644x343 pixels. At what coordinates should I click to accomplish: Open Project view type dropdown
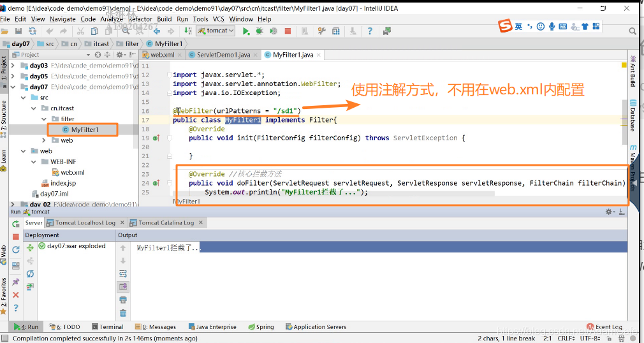pyautogui.click(x=88, y=55)
